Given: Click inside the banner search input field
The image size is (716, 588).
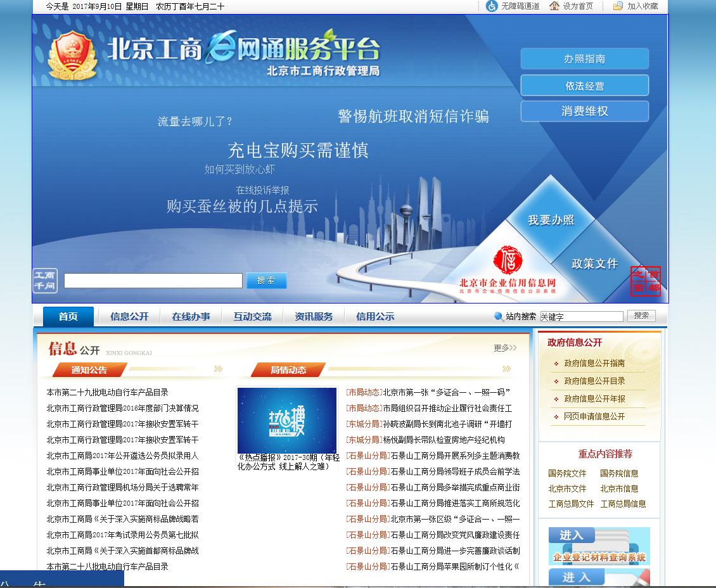Looking at the screenshot, I should click(x=152, y=280).
